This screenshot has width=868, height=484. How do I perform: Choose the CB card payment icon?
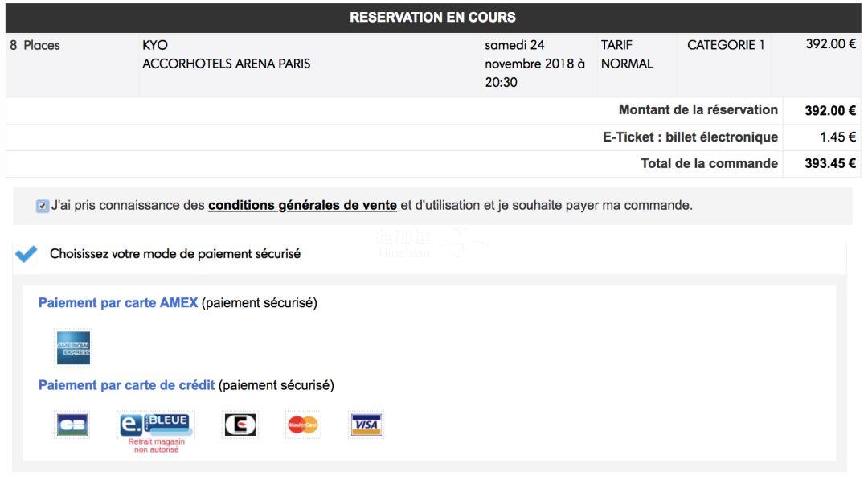(x=72, y=425)
